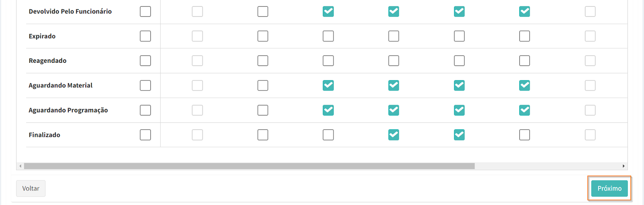Viewport: 644px width, 205px height.
Task: Uncheck last checked box in Aguardando Material row
Action: pos(524,85)
